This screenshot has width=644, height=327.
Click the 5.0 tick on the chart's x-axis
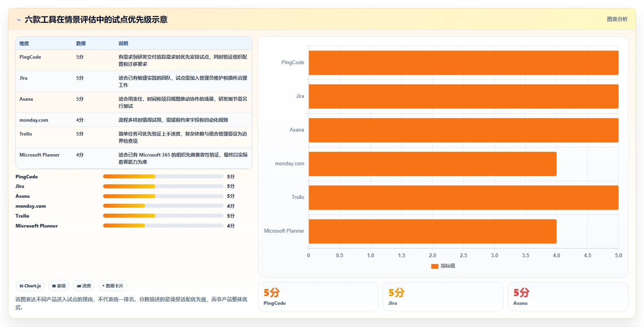click(x=619, y=256)
